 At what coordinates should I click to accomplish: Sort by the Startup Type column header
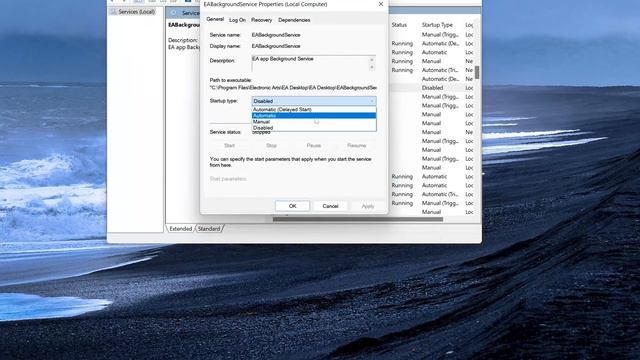point(437,25)
